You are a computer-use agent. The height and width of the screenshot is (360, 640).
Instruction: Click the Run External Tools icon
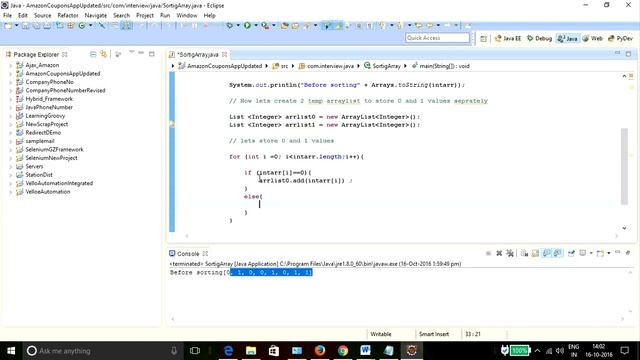(265, 26)
